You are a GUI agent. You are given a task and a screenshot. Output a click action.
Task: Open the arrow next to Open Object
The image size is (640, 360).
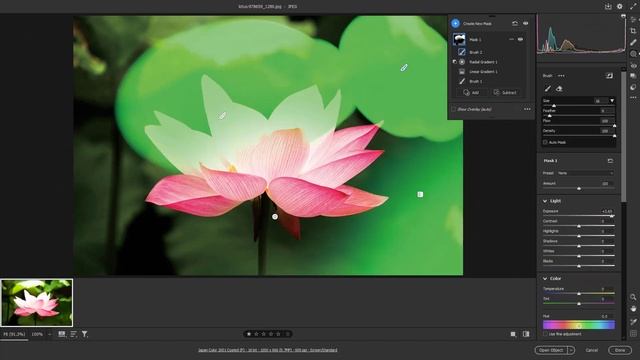[571, 350]
